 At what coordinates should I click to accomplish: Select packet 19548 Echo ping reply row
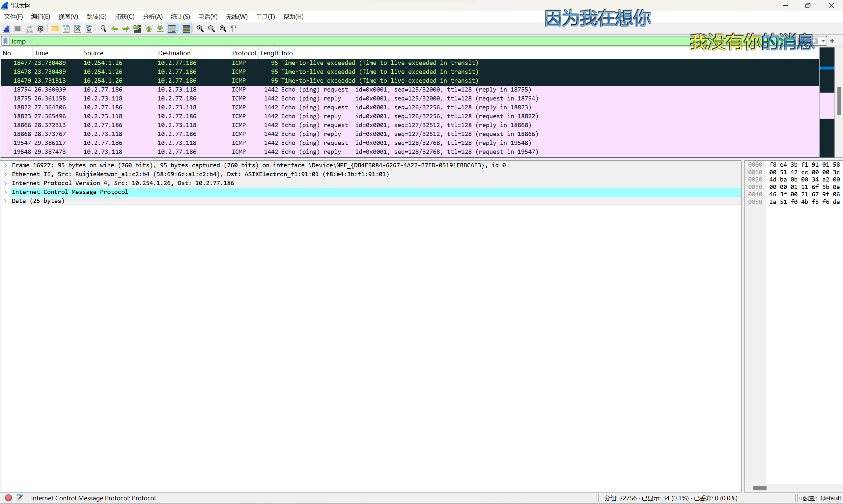click(x=409, y=152)
